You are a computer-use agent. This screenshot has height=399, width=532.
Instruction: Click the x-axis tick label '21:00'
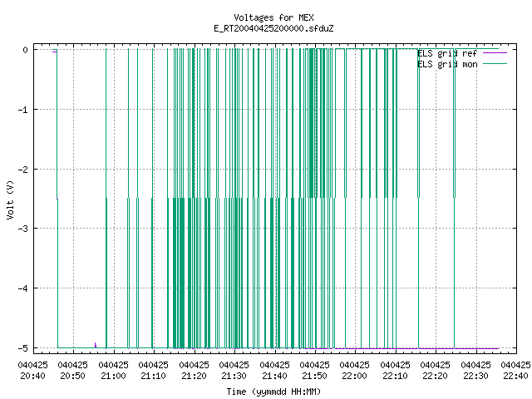113,376
